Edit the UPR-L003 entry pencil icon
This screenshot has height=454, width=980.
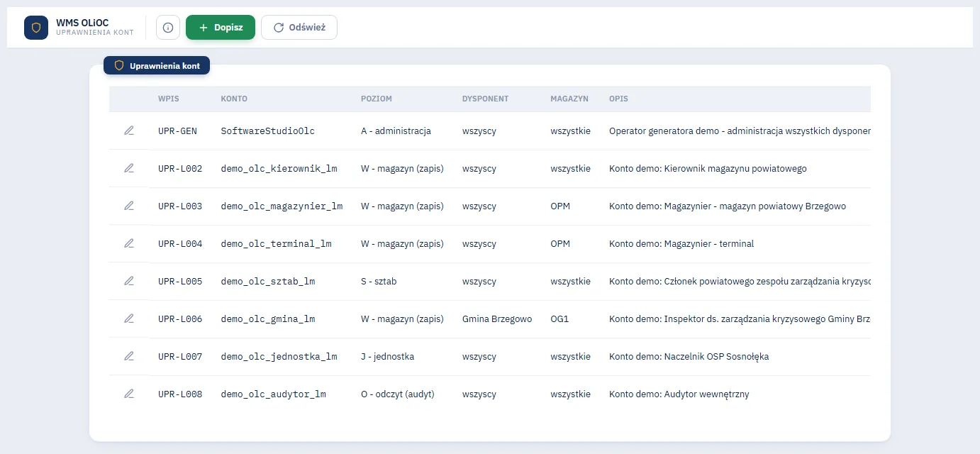[x=129, y=206]
